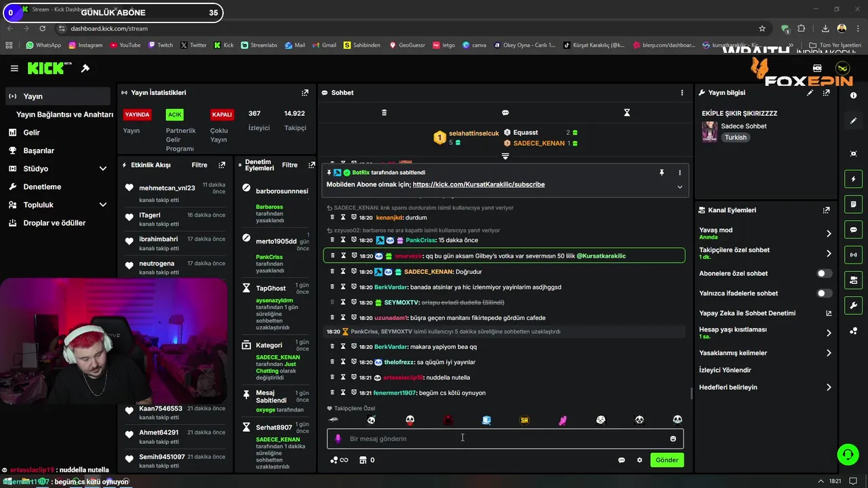Screen dimensions: 868x488
Task: Click the shop icon showing 0
Action: click(x=367, y=460)
